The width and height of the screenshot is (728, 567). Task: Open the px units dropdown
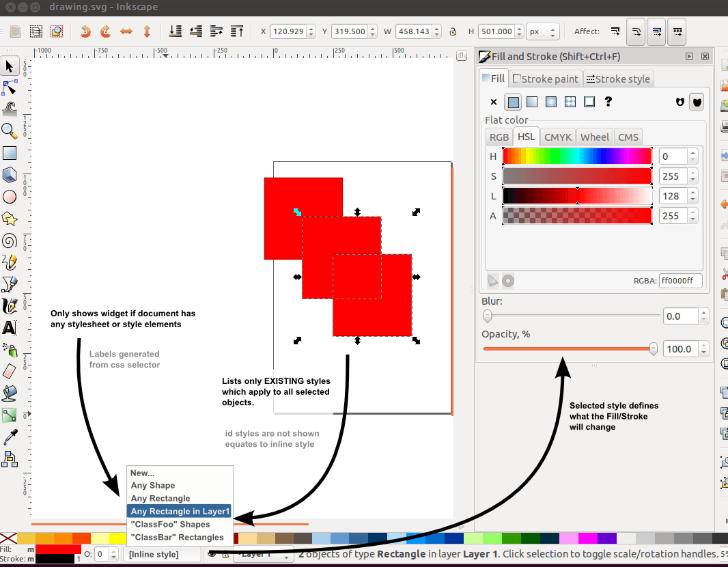[x=543, y=31]
